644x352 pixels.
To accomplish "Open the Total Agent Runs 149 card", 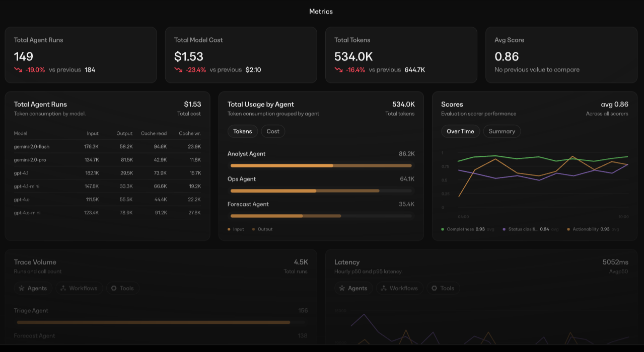I will pos(81,55).
